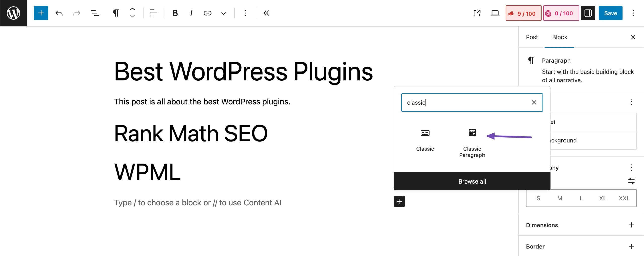Switch to the Post tab
This screenshot has height=256, width=644.
point(532,37)
